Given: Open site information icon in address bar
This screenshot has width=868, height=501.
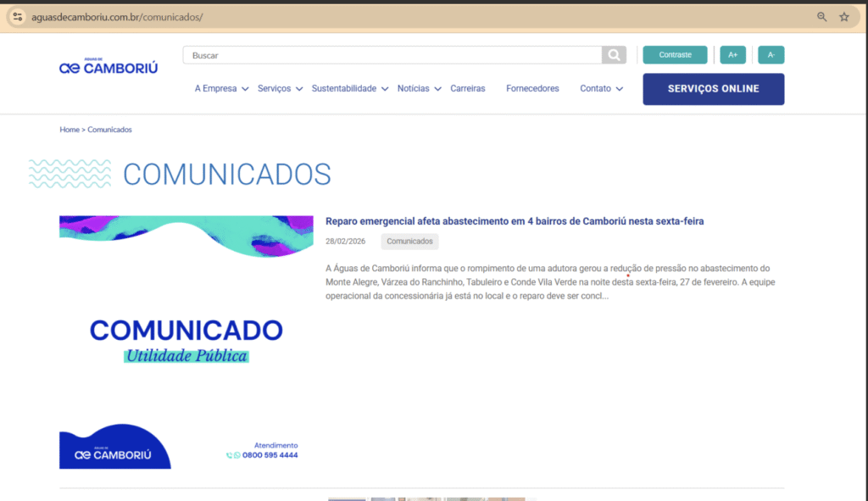Looking at the screenshot, I should click(x=18, y=17).
